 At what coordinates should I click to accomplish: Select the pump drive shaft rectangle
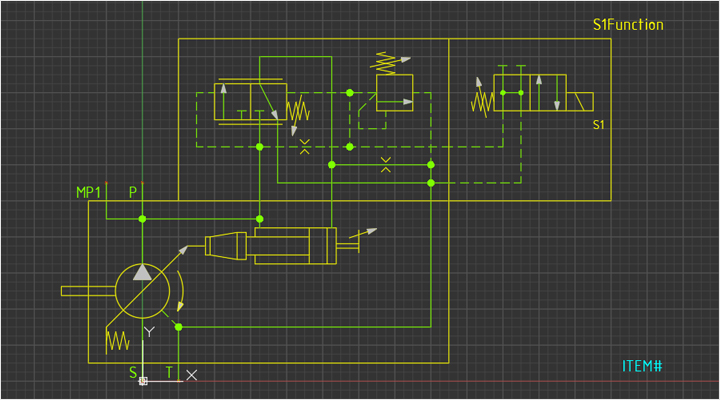[88, 291]
